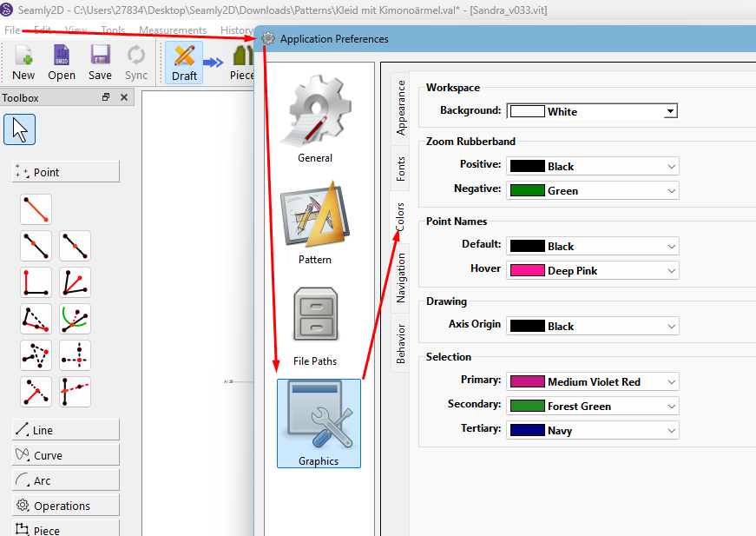
Task: Click the Deep Pink Hover color swatch
Action: 527,270
